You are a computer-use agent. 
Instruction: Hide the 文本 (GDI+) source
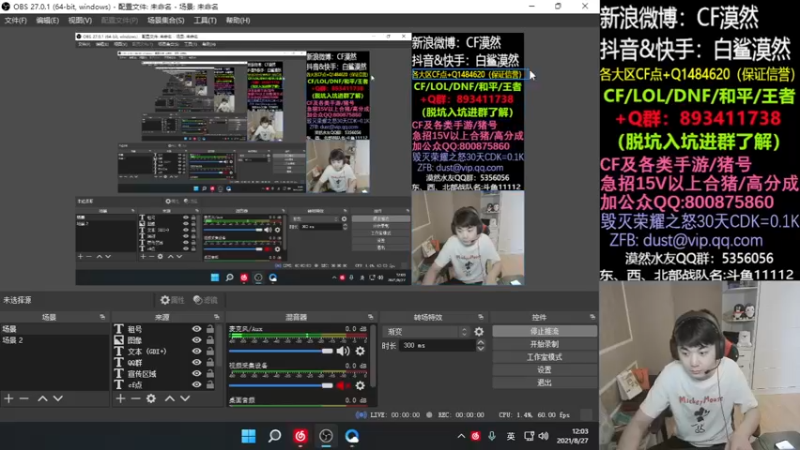pos(196,352)
